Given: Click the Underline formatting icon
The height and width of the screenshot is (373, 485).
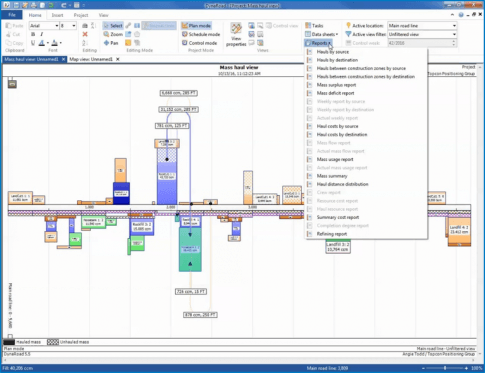Looking at the screenshot, I should [x=33, y=43].
